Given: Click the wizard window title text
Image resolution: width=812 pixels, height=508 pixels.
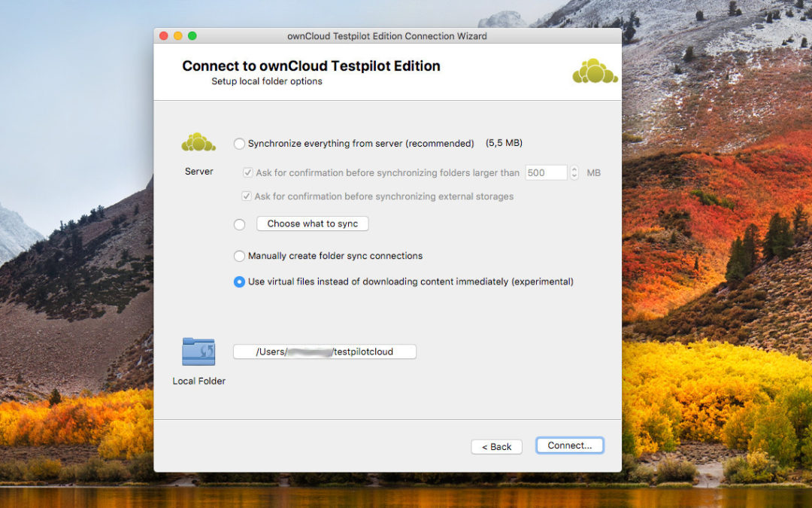Looking at the screenshot, I should coord(387,36).
